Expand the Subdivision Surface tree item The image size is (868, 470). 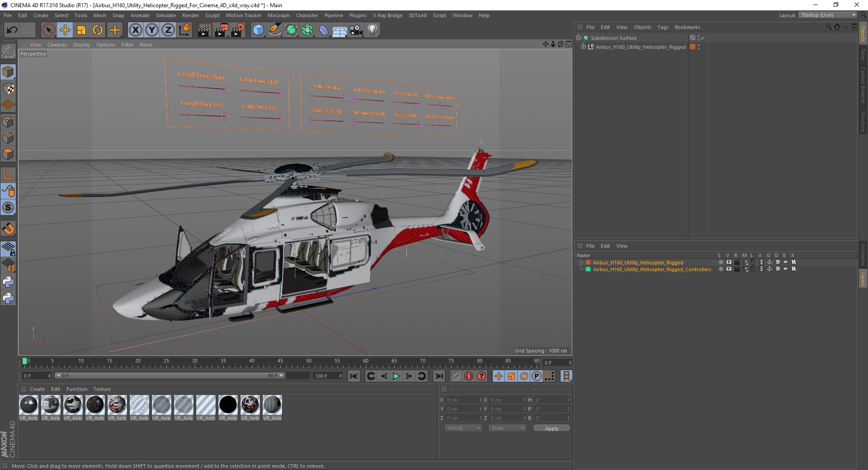(x=578, y=38)
